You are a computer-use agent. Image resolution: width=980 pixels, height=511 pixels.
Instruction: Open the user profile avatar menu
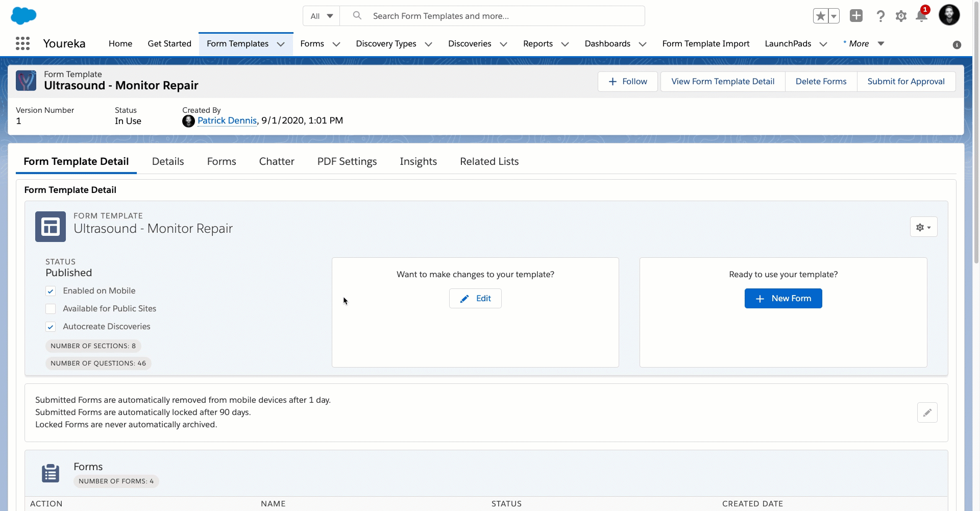pyautogui.click(x=949, y=15)
